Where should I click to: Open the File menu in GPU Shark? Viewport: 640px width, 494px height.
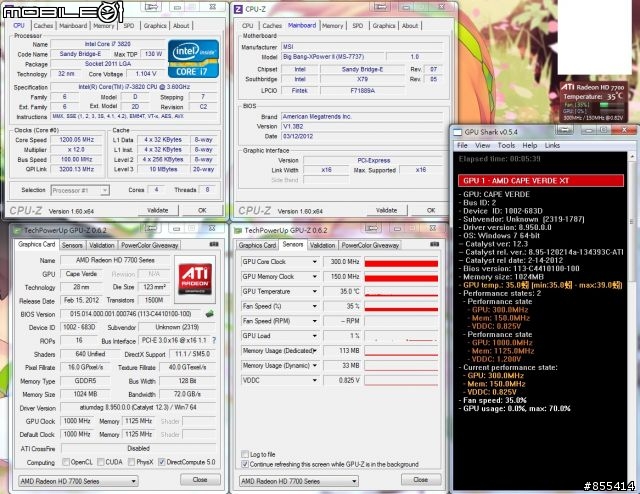pyautogui.click(x=462, y=145)
